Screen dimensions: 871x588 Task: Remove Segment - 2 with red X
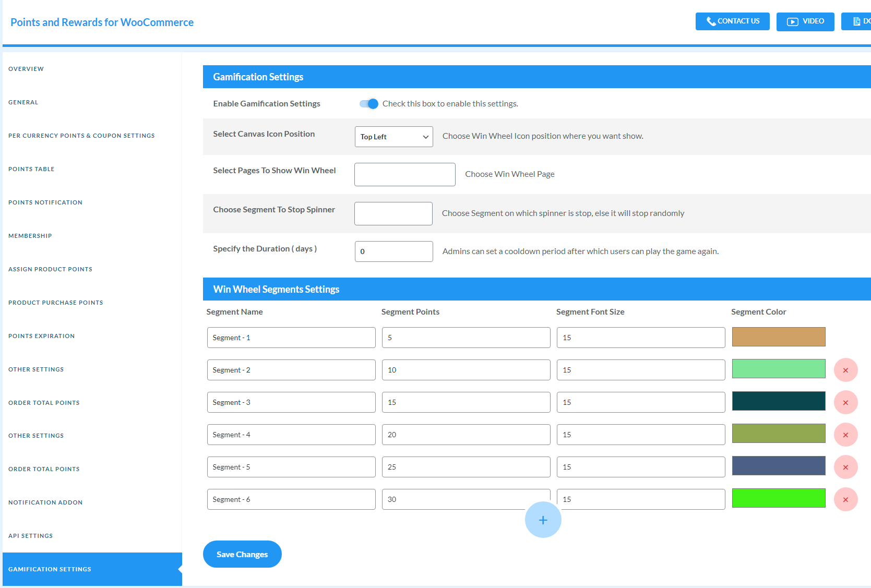[x=845, y=370]
